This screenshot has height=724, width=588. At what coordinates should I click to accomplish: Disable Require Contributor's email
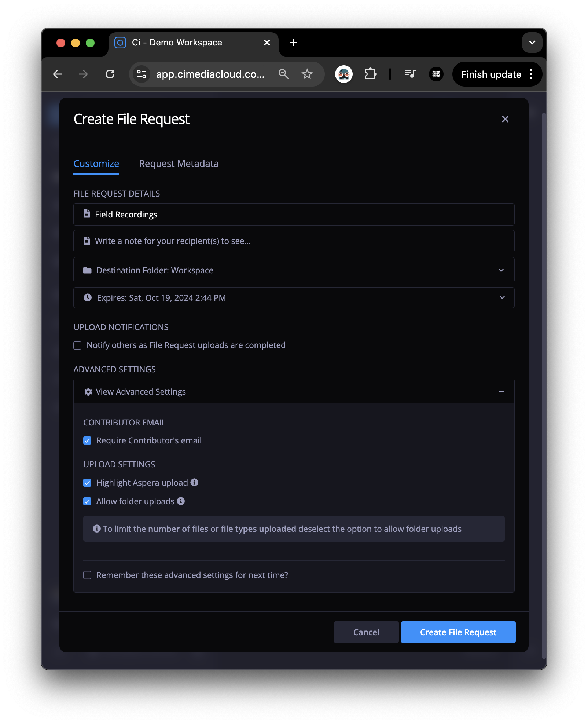[87, 440]
